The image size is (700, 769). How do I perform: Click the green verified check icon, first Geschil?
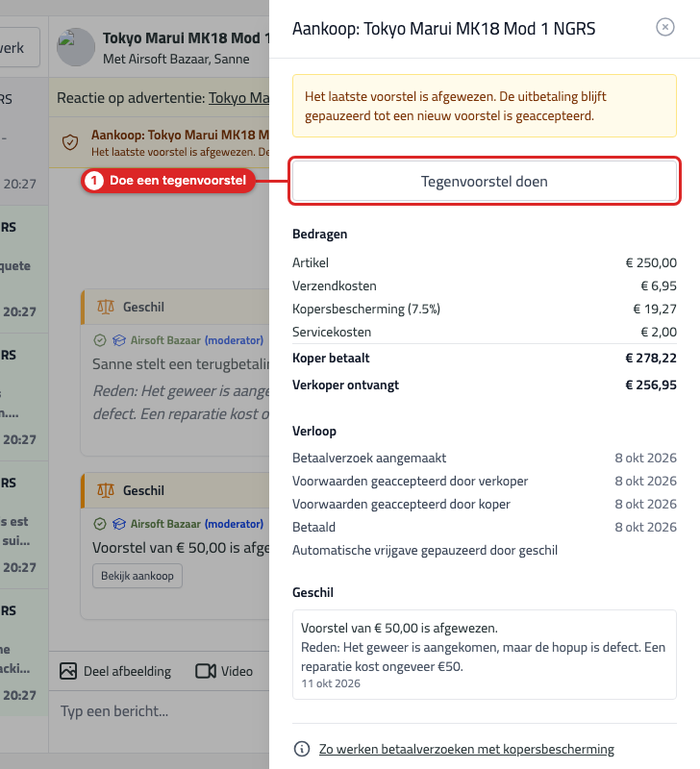point(100,340)
